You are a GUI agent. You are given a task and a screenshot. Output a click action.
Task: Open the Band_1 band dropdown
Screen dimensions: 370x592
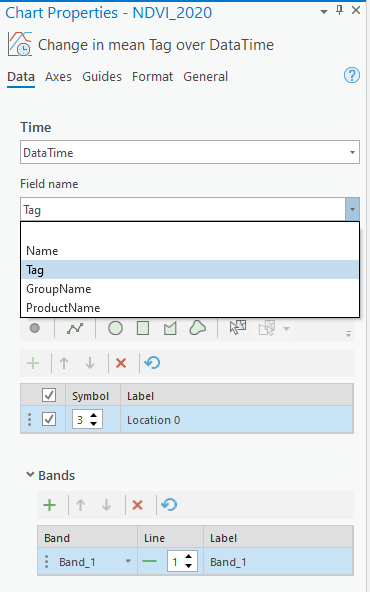(128, 561)
